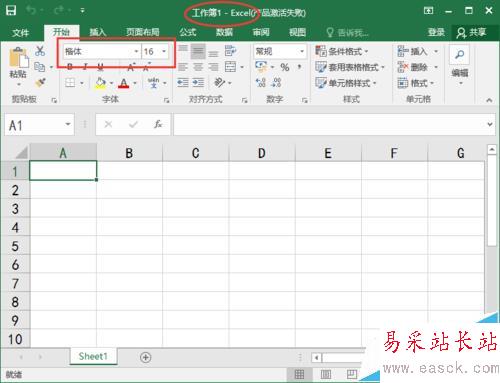Click Decrease Font Size icon
This screenshot has width=500, height=383.
tap(146, 67)
